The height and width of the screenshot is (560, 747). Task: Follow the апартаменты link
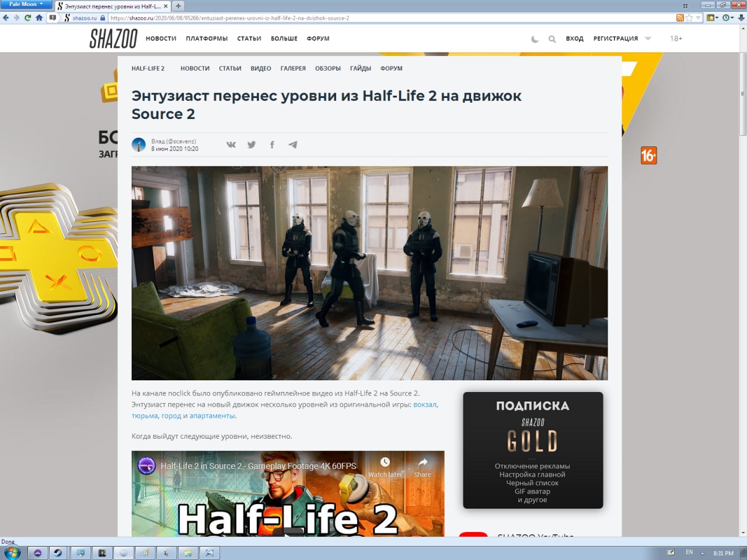point(212,416)
